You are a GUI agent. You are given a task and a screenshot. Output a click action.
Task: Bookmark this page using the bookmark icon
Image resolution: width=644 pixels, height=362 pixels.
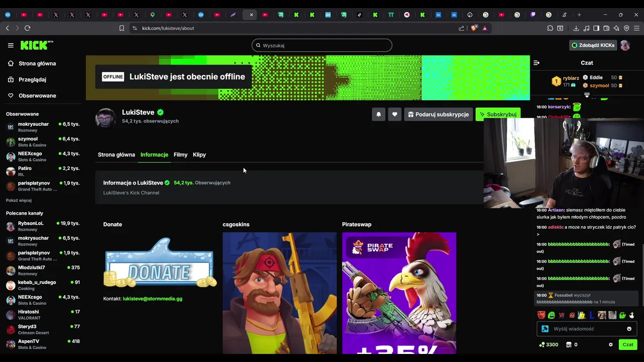(x=122, y=28)
